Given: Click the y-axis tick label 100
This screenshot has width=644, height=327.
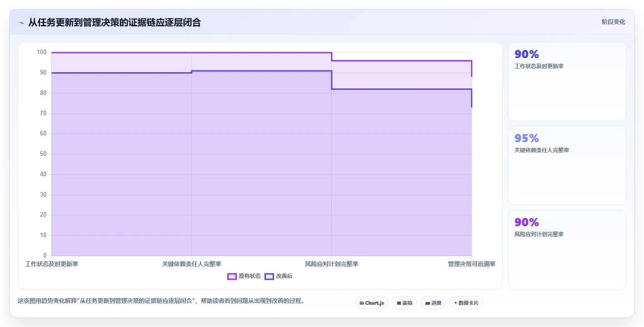Looking at the screenshot, I should (x=42, y=52).
